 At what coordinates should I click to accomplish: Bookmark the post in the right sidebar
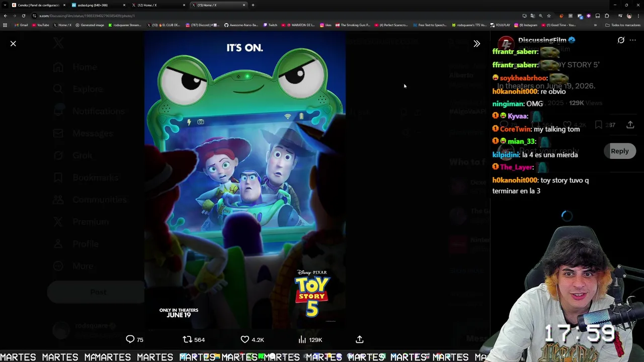pos(598,125)
